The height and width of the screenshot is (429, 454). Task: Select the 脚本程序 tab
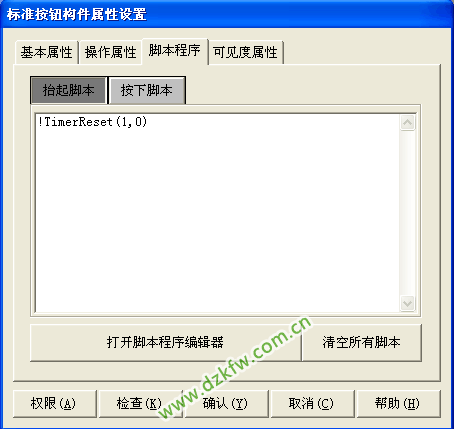175,51
